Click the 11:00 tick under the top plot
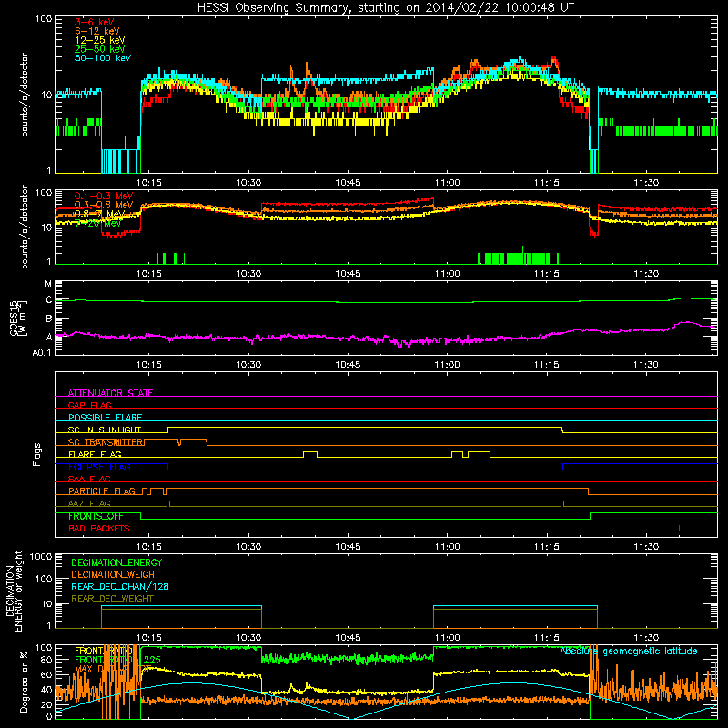The image size is (728, 728). (x=447, y=182)
